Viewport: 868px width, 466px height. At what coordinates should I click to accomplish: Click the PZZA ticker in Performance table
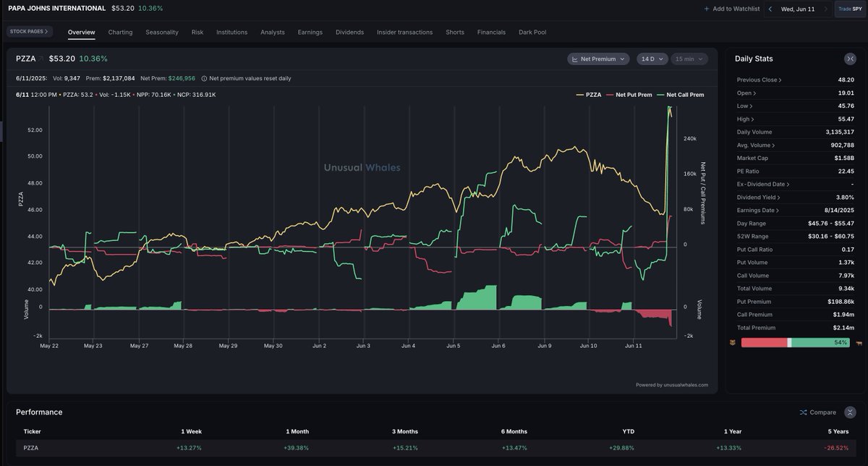(31, 448)
